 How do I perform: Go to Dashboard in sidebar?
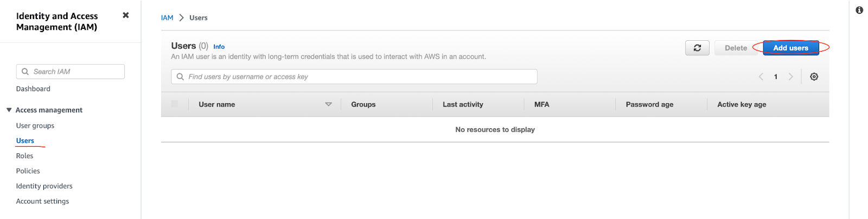pos(33,89)
